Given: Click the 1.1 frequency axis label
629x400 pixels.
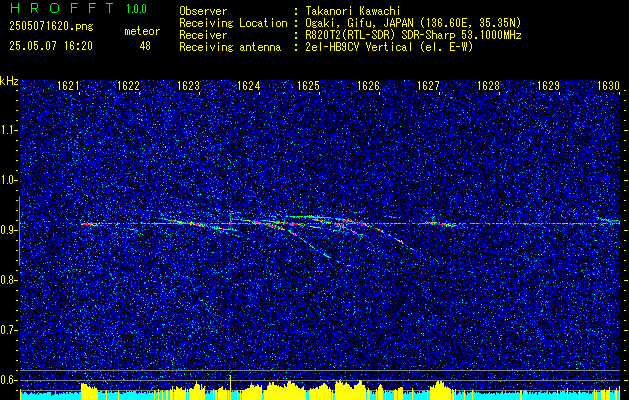Looking at the screenshot, I should [x=9, y=130].
